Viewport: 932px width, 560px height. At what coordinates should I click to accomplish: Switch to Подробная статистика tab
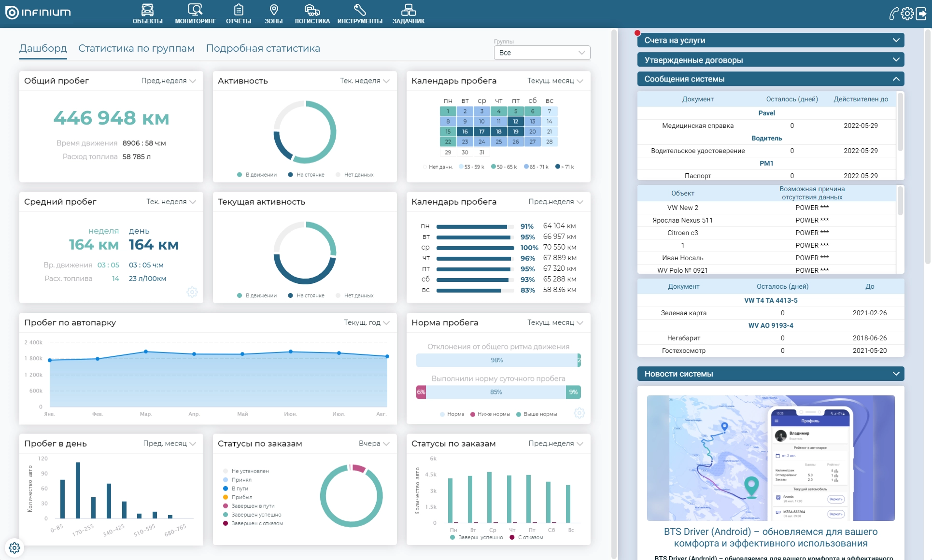point(263,48)
